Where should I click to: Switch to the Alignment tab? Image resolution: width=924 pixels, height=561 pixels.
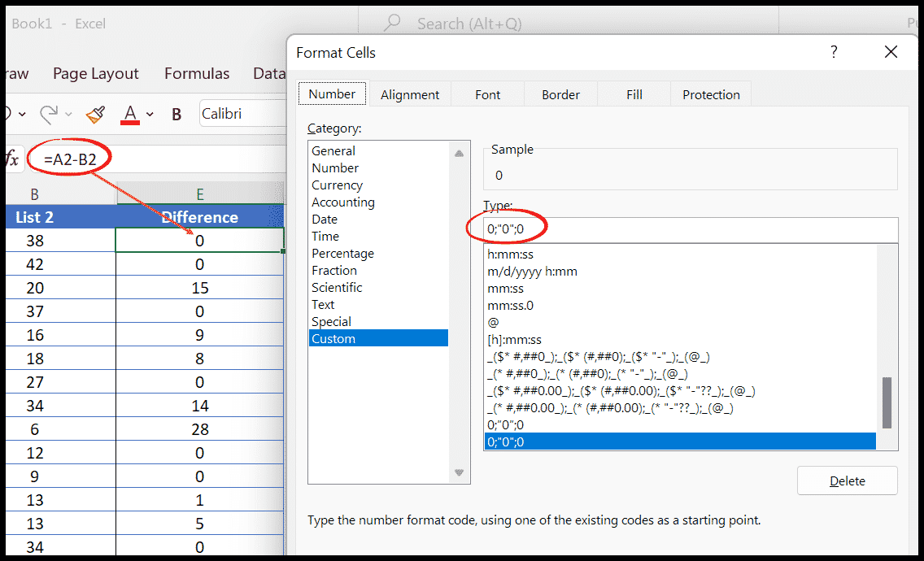coord(410,94)
